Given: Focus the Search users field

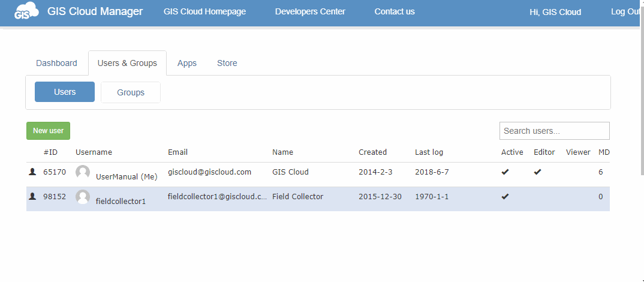Looking at the screenshot, I should tap(555, 131).
